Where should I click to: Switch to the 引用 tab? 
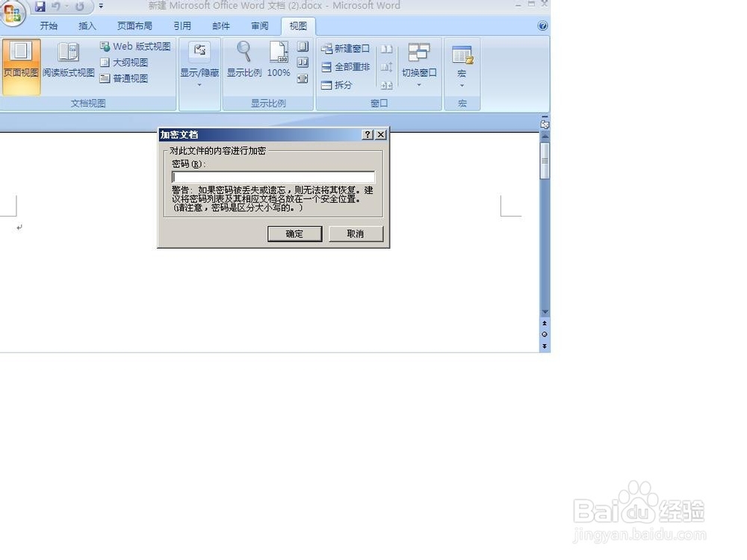[x=182, y=26]
